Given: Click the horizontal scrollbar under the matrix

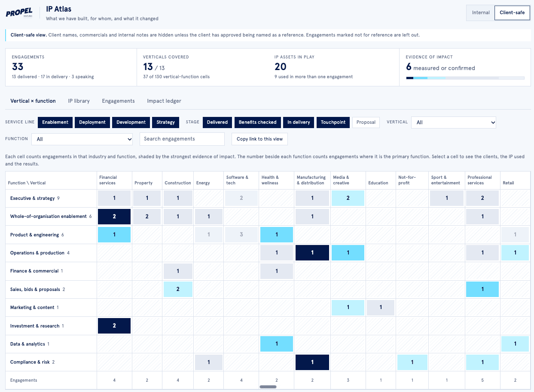Looking at the screenshot, I should (268, 387).
